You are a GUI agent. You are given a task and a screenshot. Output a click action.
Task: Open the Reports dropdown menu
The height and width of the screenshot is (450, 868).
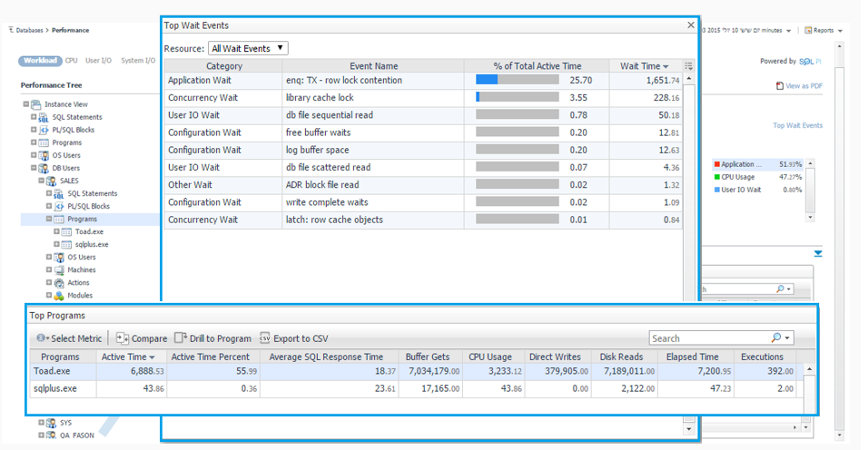823,30
